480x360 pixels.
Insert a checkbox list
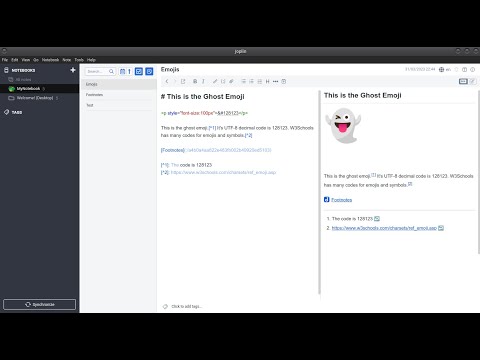[x=259, y=81]
